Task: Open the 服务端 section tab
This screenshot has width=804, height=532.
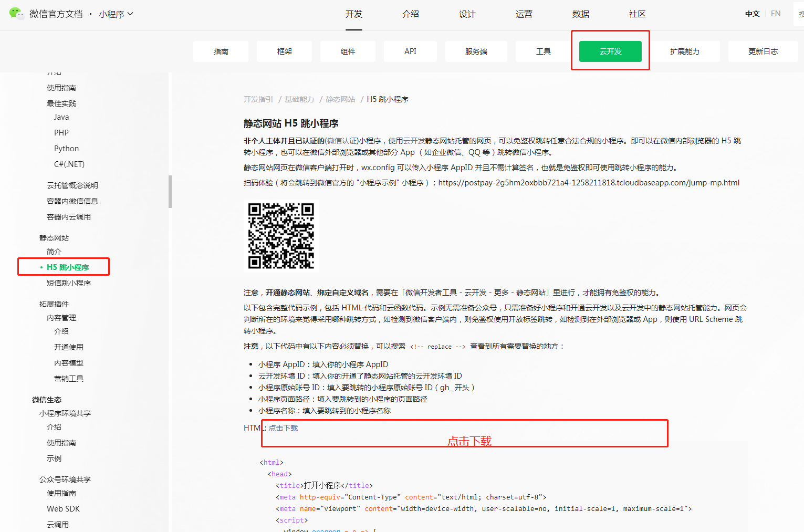Action: click(x=476, y=51)
